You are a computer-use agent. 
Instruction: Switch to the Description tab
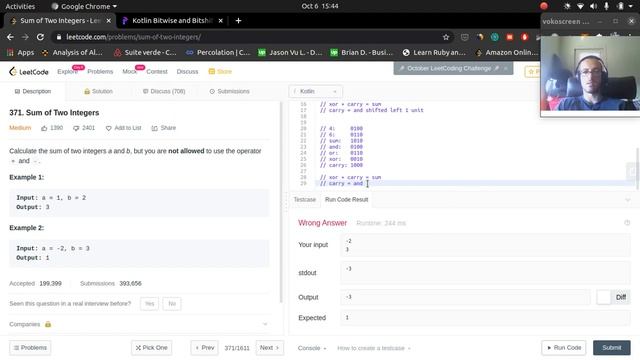tap(33, 91)
